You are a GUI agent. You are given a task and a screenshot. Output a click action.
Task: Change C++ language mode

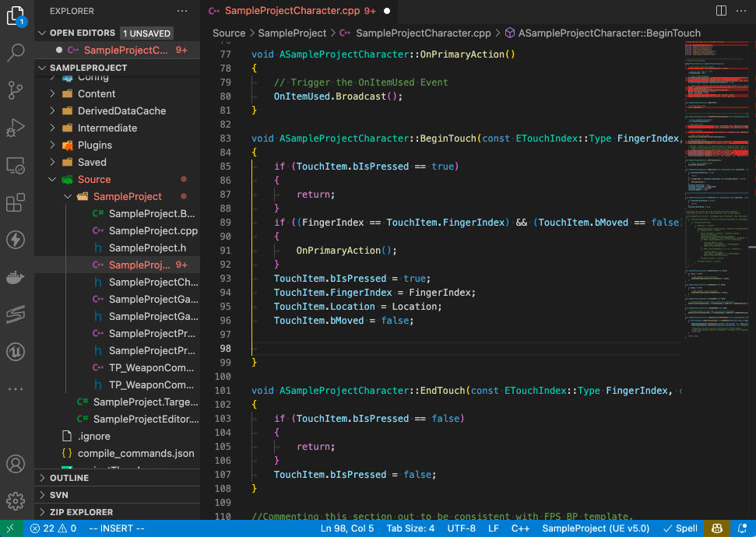tap(520, 528)
